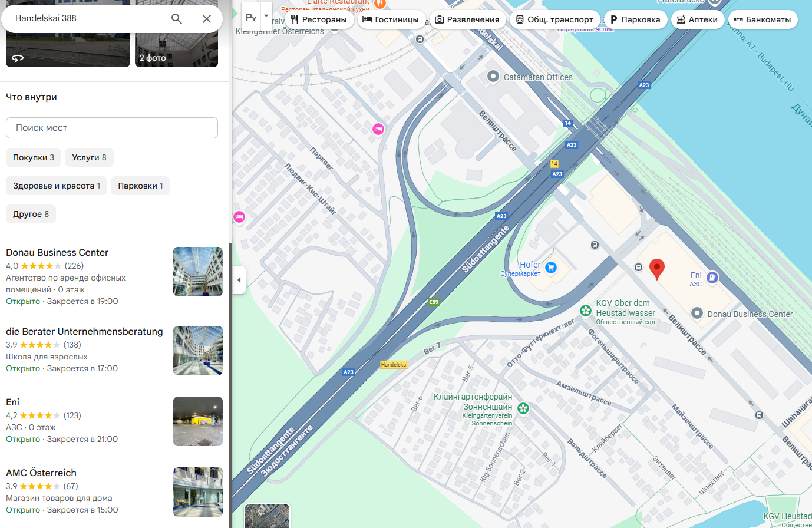Click the Kleingartenverein Sonnenschein icon
The image size is (812, 528).
click(523, 408)
